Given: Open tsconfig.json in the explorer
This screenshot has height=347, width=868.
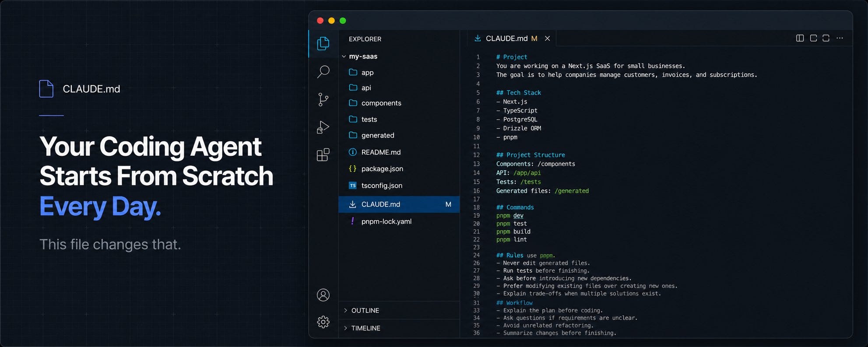Looking at the screenshot, I should click(x=382, y=186).
